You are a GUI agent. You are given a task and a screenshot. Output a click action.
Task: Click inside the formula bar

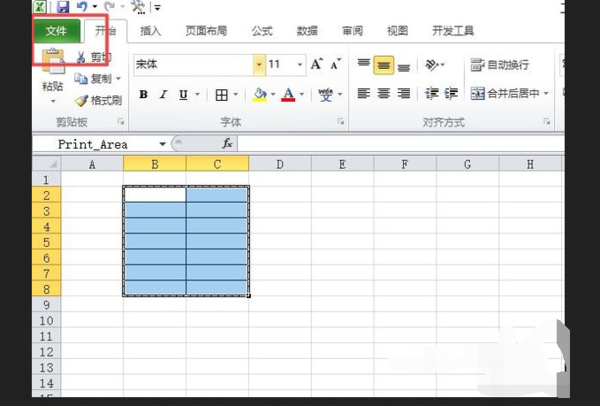coord(400,144)
